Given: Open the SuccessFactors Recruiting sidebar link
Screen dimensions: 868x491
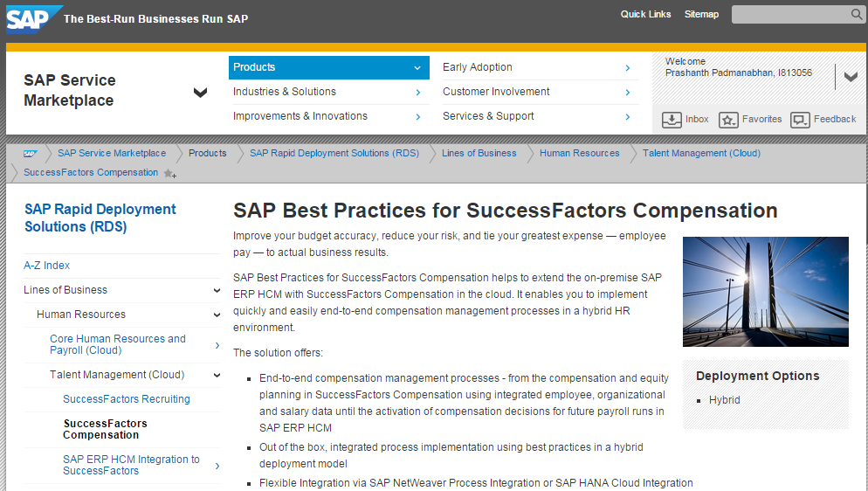Looking at the screenshot, I should (x=126, y=399).
